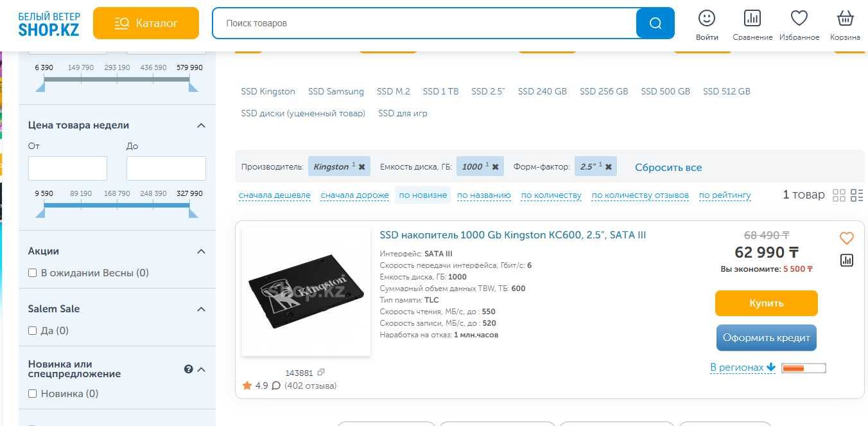Switch to list view layout

pyautogui.click(x=857, y=195)
